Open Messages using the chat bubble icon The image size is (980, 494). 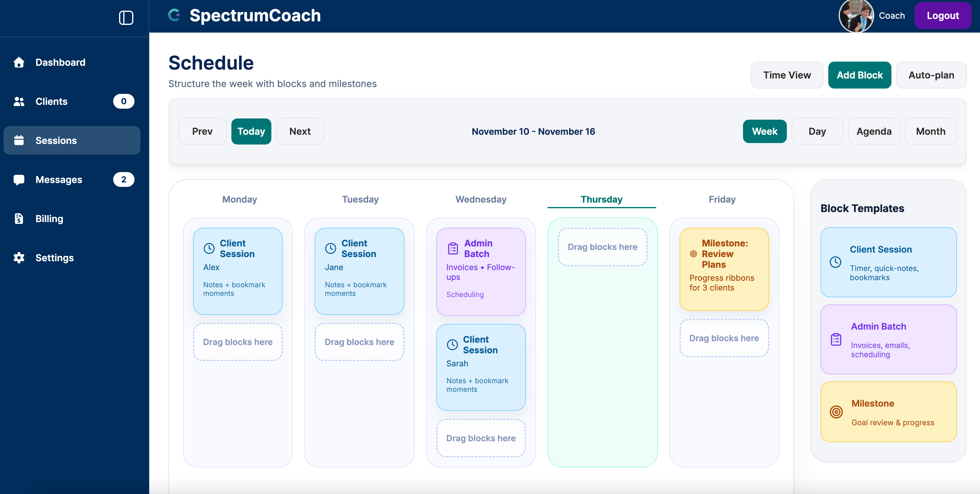(19, 179)
